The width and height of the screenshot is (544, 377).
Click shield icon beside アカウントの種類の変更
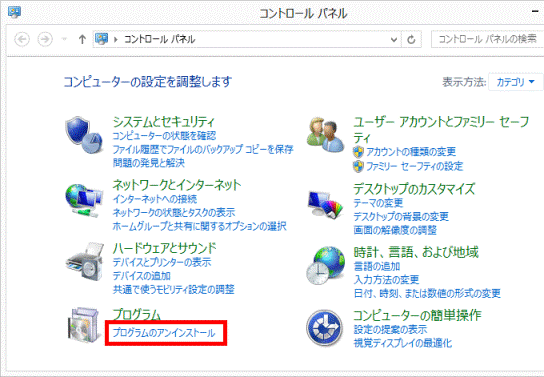pyautogui.click(x=358, y=152)
